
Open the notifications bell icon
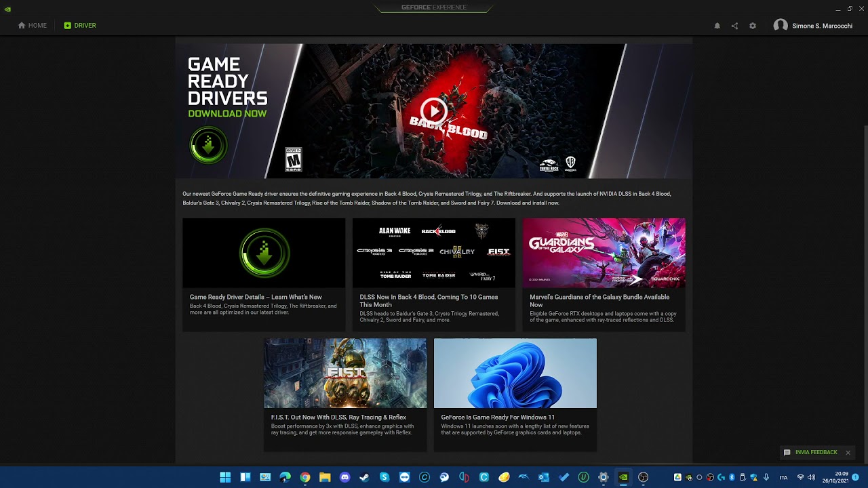point(717,26)
